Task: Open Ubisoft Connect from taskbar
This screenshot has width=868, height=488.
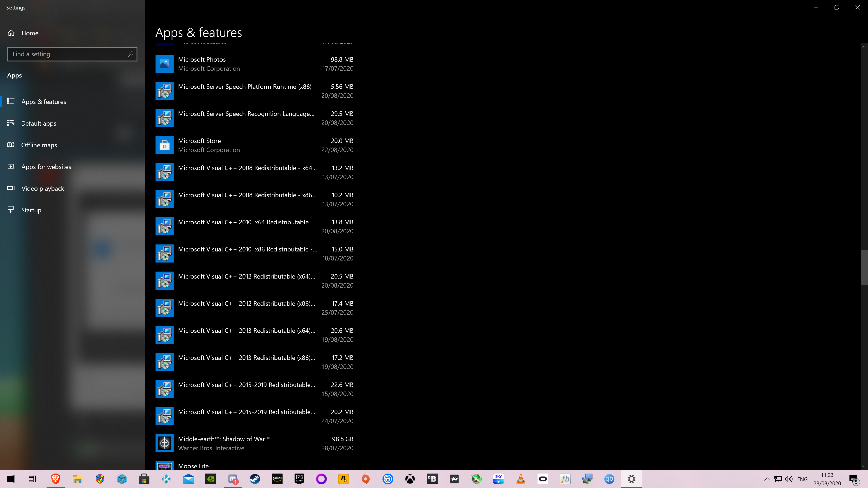Action: point(388,479)
